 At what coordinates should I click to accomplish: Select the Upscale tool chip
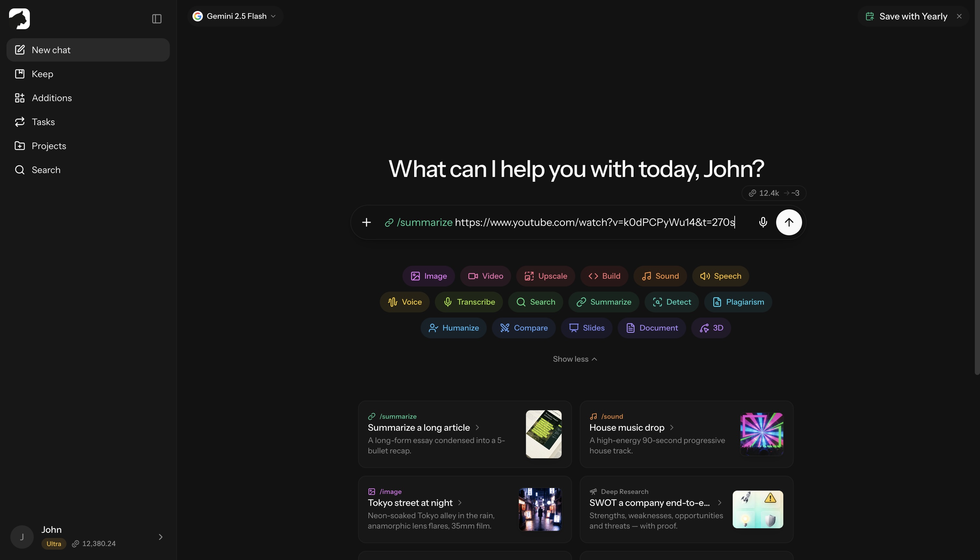545,276
